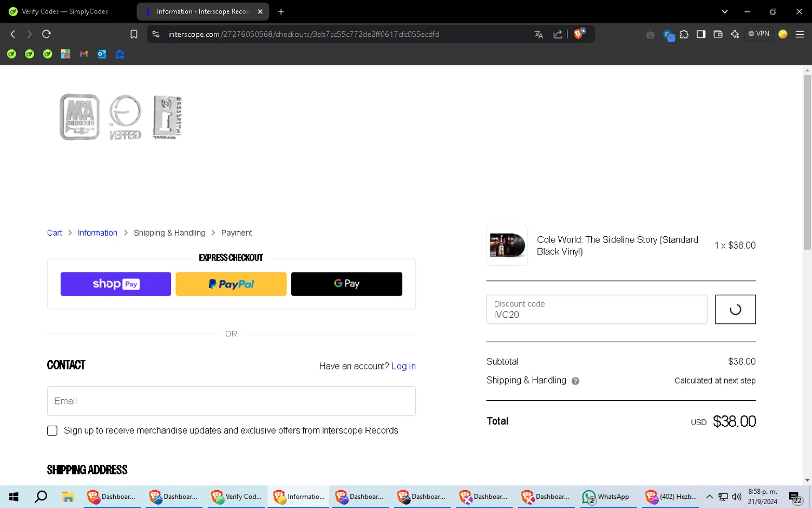This screenshot has height=508, width=812.
Task: Click the translate page icon
Action: click(539, 34)
